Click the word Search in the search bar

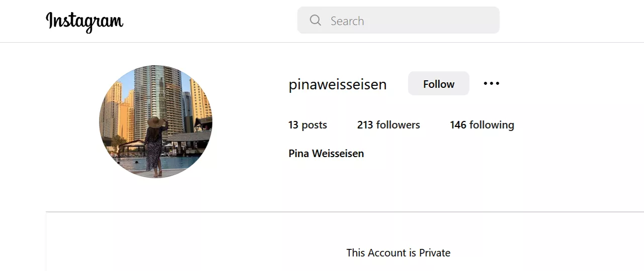click(347, 21)
